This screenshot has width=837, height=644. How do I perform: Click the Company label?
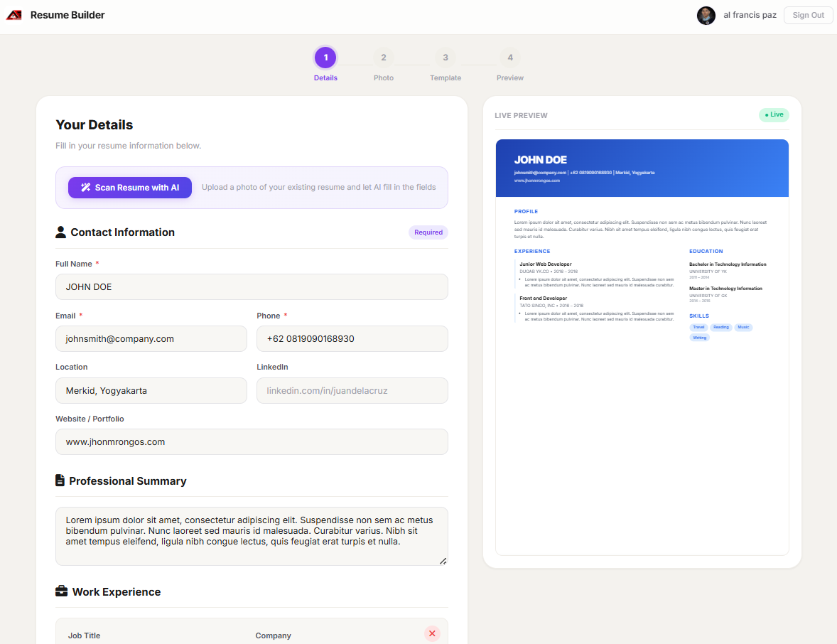[x=274, y=635]
